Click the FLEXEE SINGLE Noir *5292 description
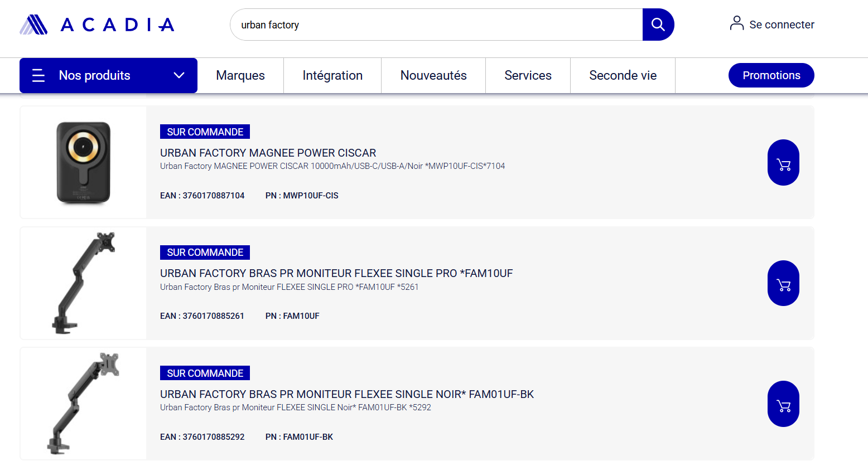 [x=296, y=407]
